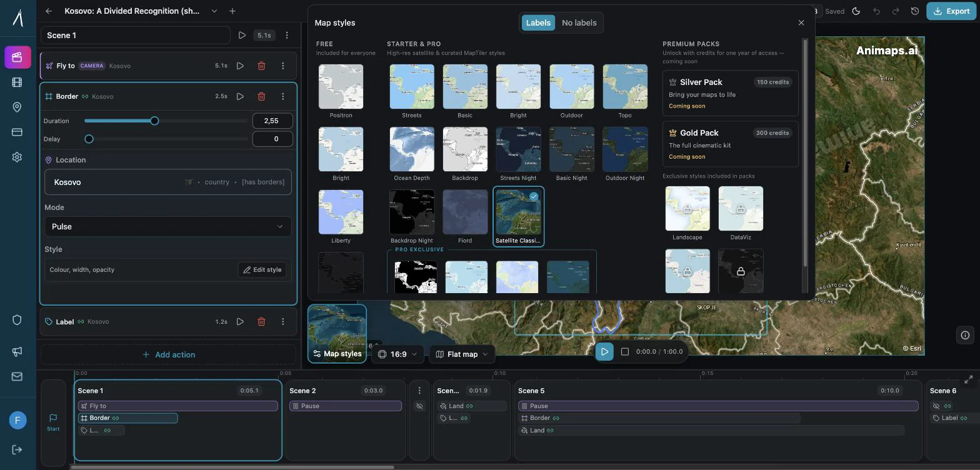Select the Labels tab in Map styles
This screenshot has width=980, height=470.
click(538, 22)
